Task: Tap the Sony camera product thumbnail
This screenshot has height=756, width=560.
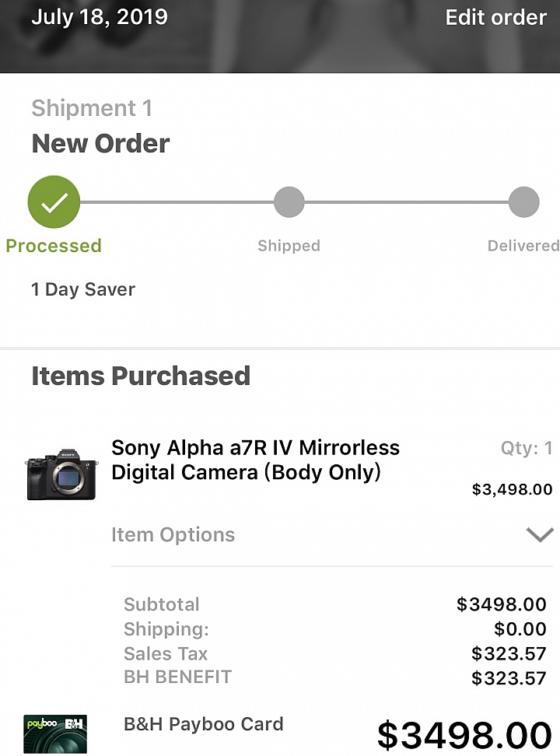Action: 61,473
